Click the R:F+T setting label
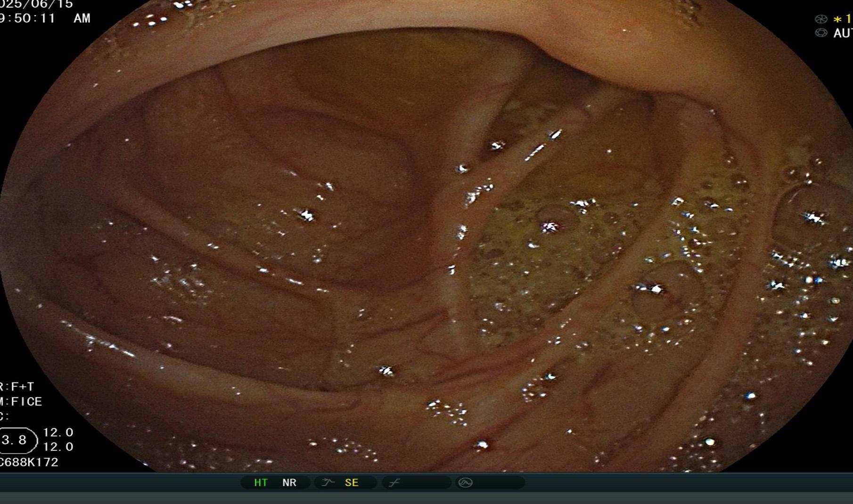Image resolution: width=853 pixels, height=504 pixels. (17, 387)
